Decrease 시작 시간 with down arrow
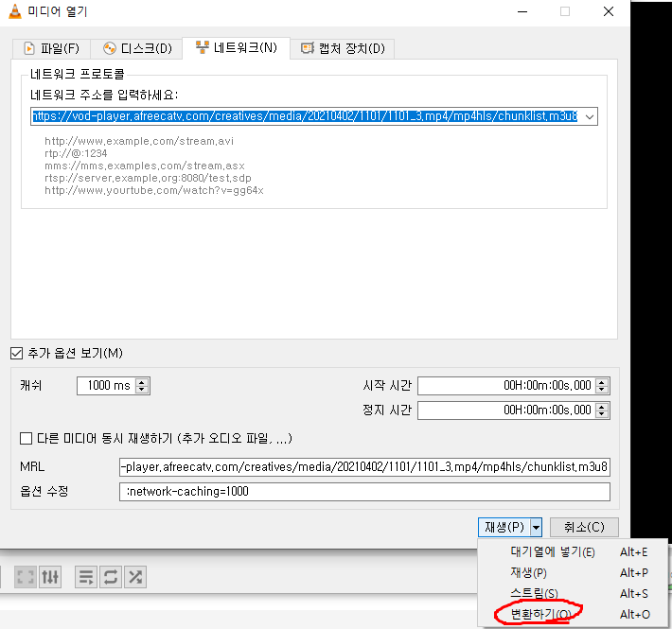The image size is (672, 629). (602, 390)
